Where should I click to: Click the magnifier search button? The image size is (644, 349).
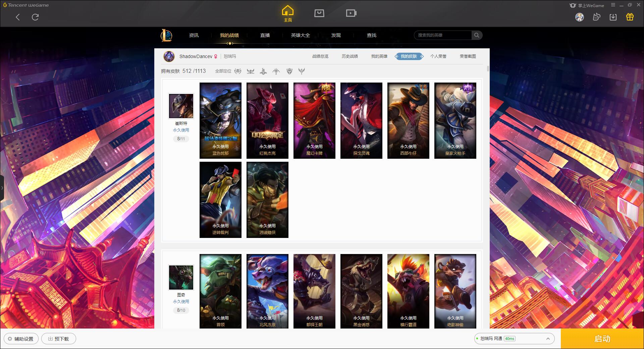point(477,35)
